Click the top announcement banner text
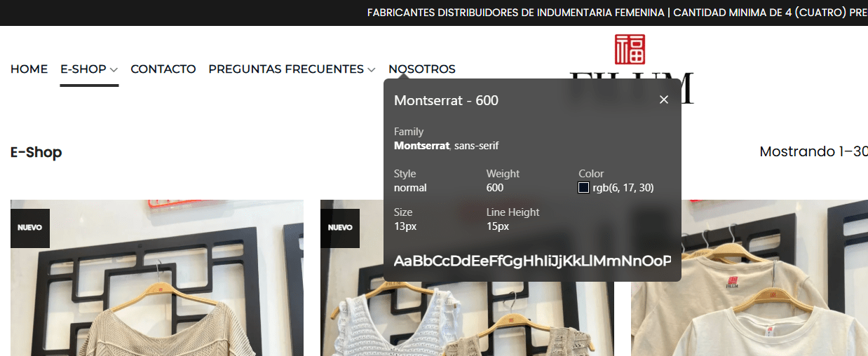Image resolution: width=868 pixels, height=356 pixels. tap(617, 13)
